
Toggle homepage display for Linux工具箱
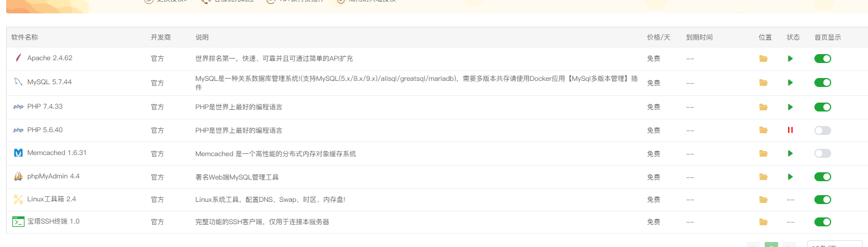click(x=823, y=200)
